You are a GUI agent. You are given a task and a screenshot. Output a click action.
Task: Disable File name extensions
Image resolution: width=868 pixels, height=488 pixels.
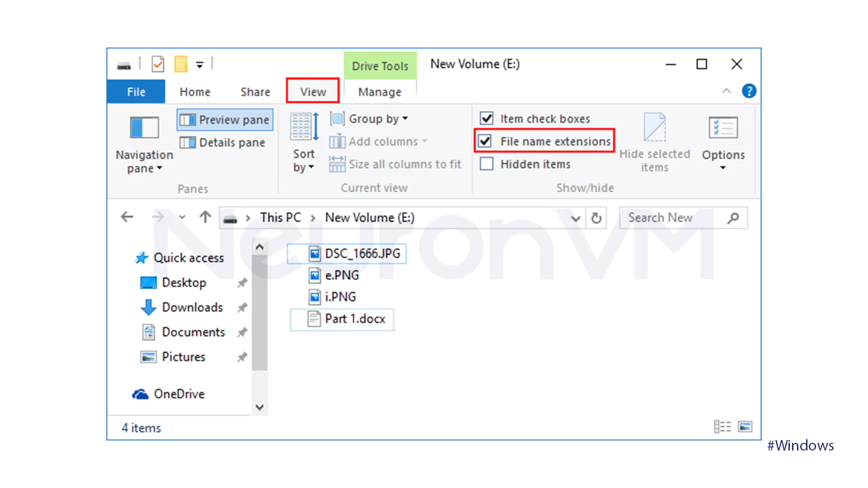tap(485, 141)
